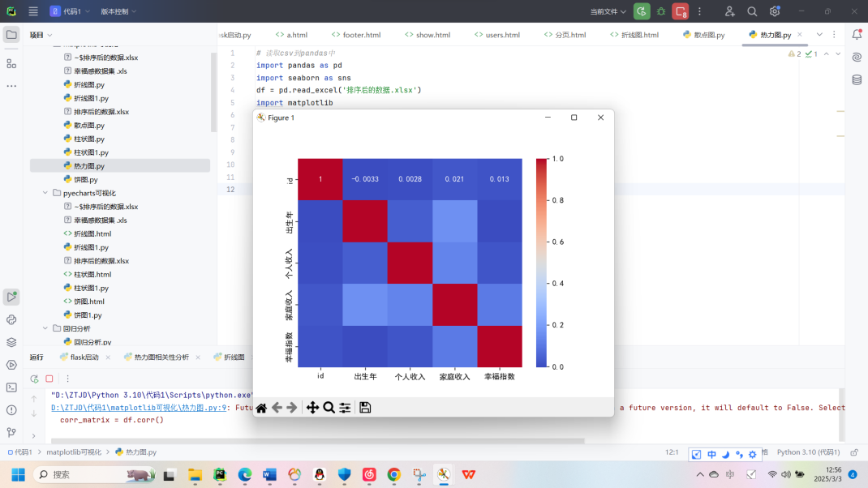Click the Debug bug icon in top toolbar

[x=661, y=11]
